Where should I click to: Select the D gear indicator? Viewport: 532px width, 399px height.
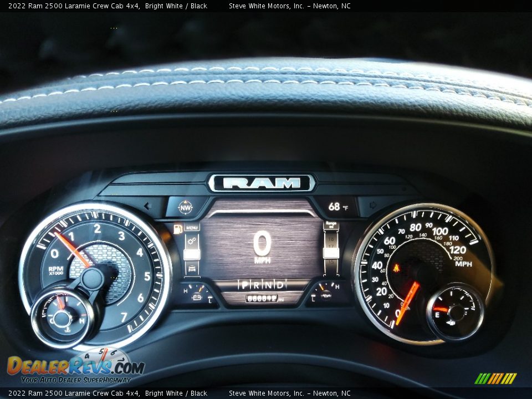tap(280, 285)
